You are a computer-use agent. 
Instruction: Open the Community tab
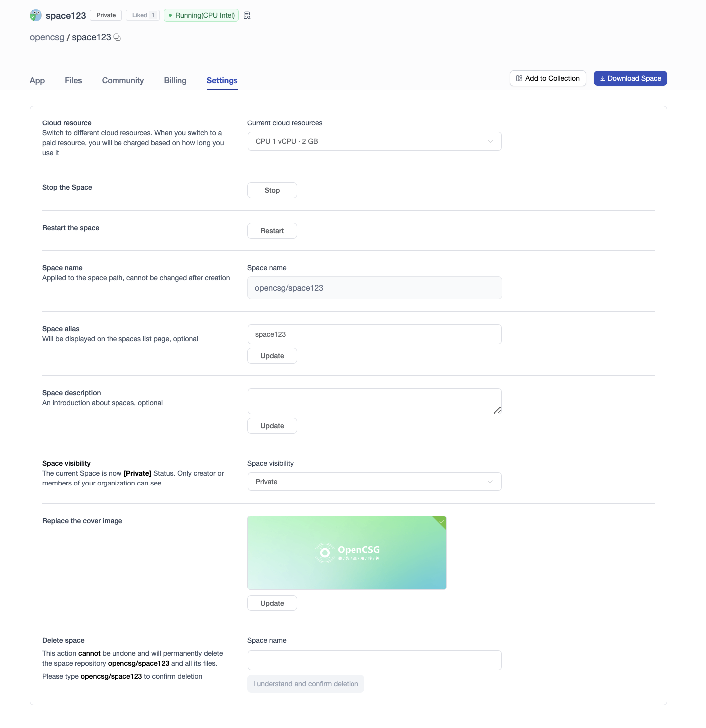point(122,80)
